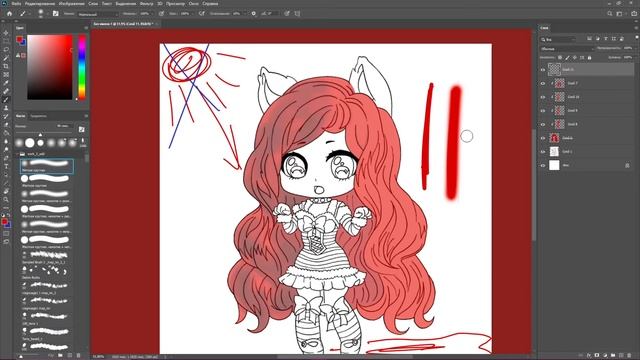Click the lock icon on Фон layer
This screenshot has width=640, height=360.
pos(627,165)
